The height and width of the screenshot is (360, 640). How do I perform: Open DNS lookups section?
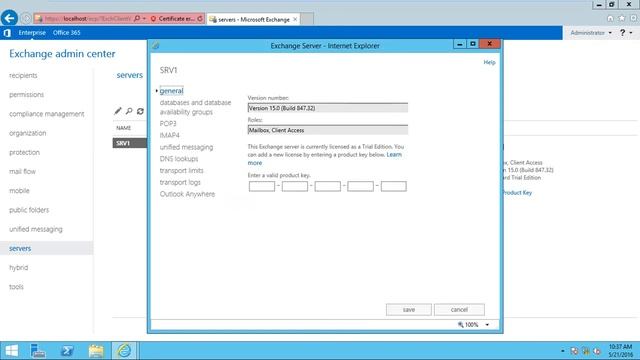click(x=179, y=159)
